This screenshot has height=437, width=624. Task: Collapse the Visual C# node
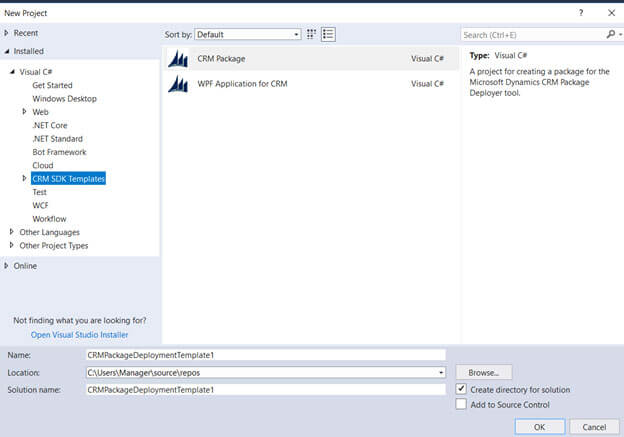click(x=12, y=72)
